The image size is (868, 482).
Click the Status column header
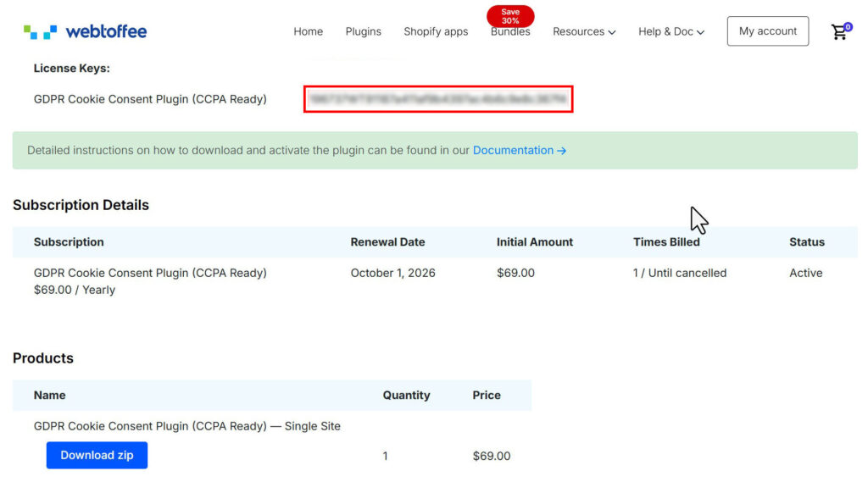(x=807, y=241)
